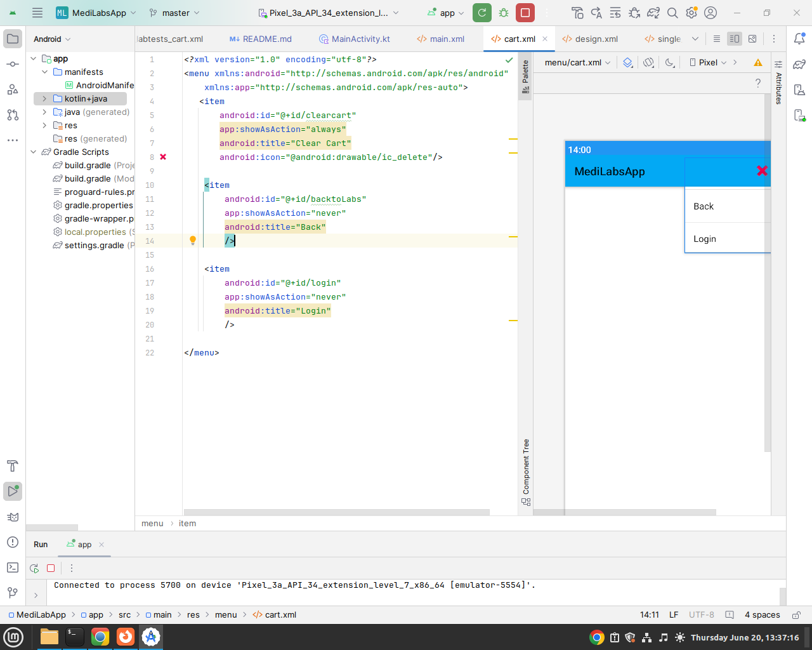Click the main menu hamburger icon
The width and height of the screenshot is (812, 650).
click(x=37, y=13)
